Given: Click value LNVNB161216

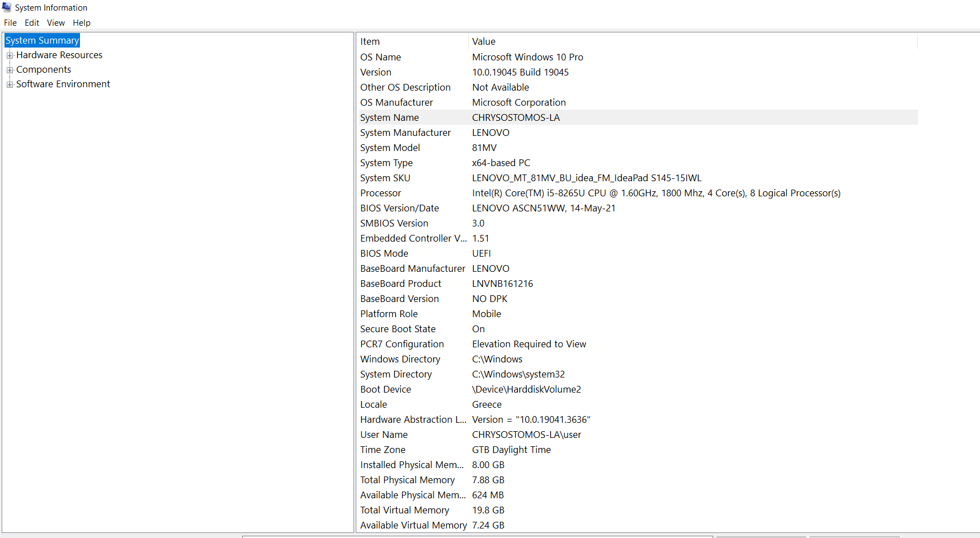Looking at the screenshot, I should point(502,284).
